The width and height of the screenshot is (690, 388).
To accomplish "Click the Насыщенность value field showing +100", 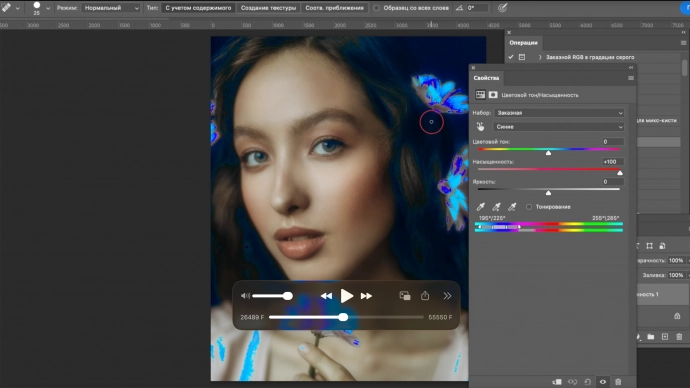I will click(613, 162).
